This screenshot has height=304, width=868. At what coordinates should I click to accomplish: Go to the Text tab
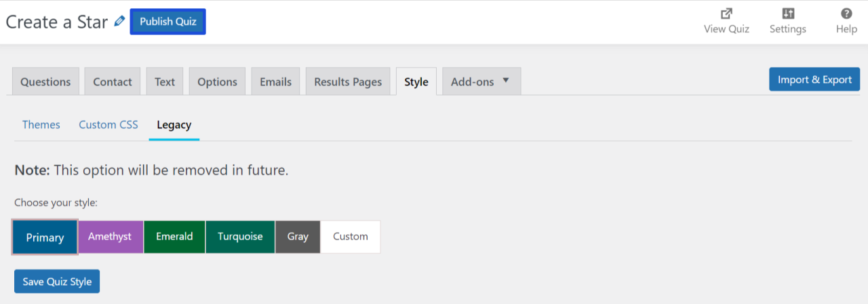[x=165, y=81]
